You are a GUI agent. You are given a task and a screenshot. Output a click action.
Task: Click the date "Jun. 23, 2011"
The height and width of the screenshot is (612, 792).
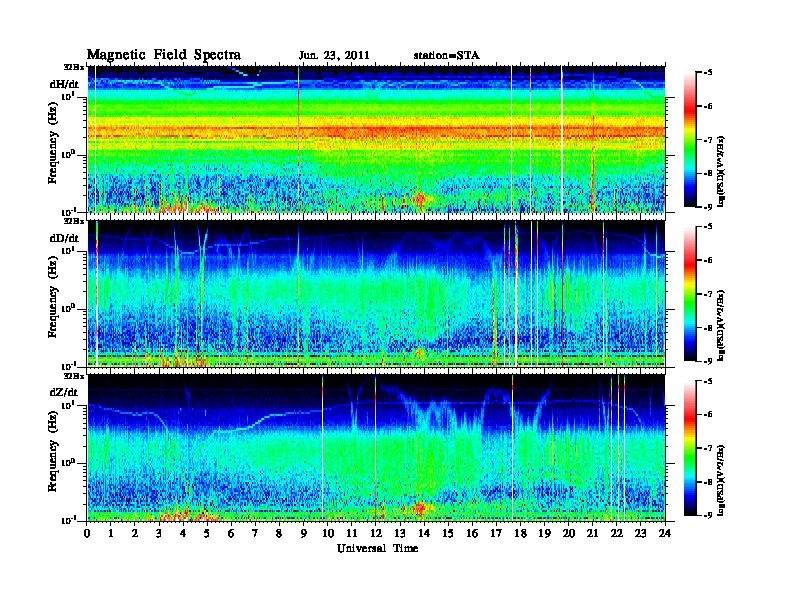tap(334, 56)
